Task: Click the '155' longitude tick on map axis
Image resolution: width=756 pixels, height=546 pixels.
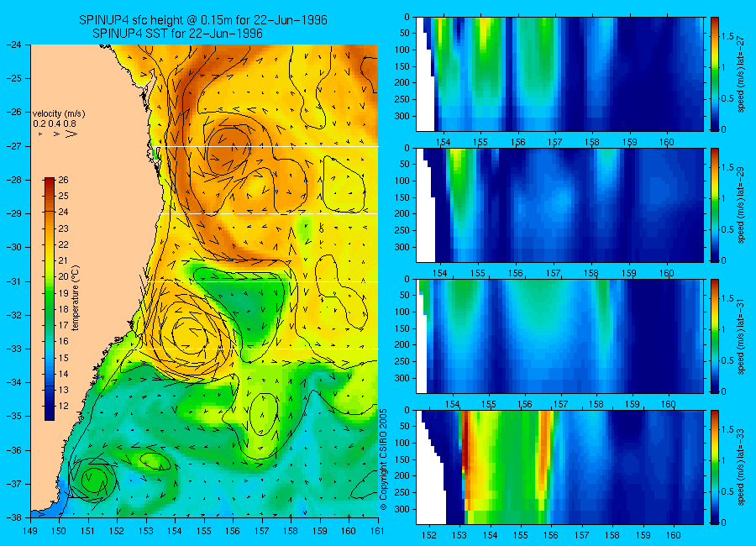Action: click(204, 531)
